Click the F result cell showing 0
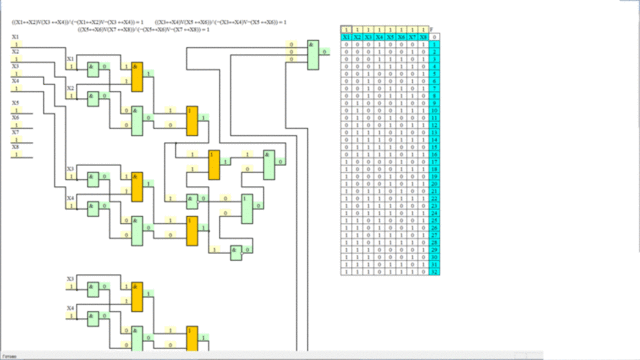The width and height of the screenshot is (640, 360). pyautogui.click(x=434, y=37)
